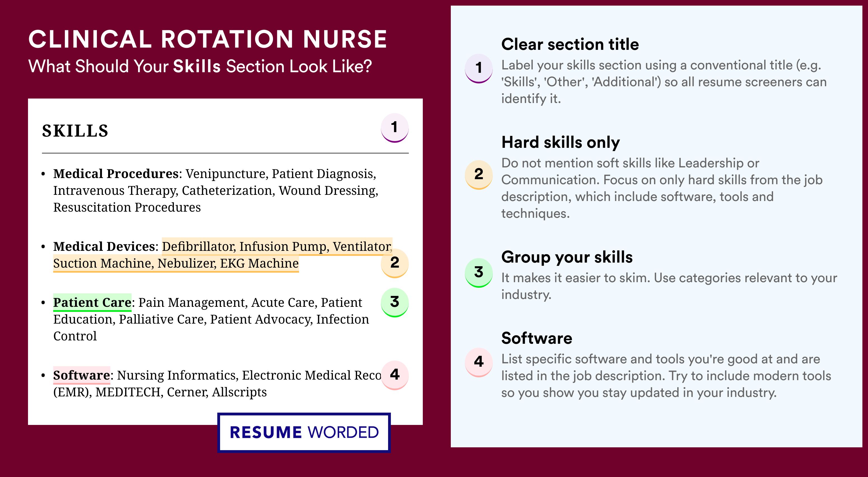The width and height of the screenshot is (868, 477).
Task: Click the 'What Should Your Skills Section Look Like?' subtitle
Action: coord(200,66)
